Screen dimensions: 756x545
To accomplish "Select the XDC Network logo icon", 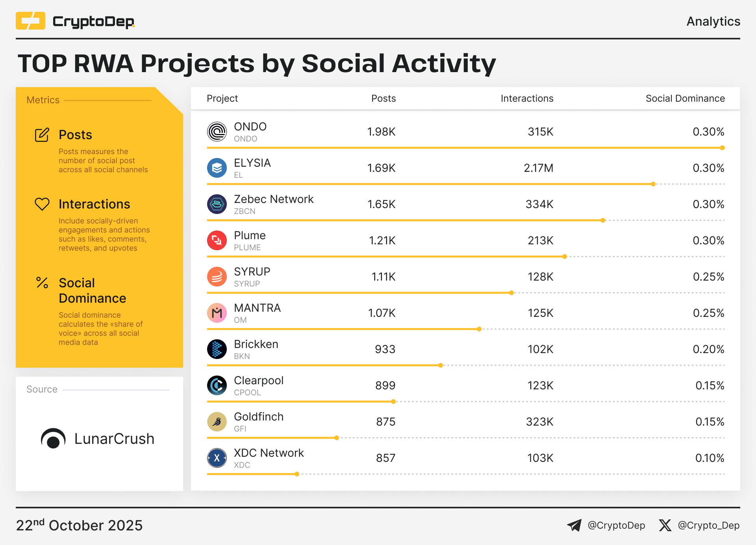I will point(217,458).
